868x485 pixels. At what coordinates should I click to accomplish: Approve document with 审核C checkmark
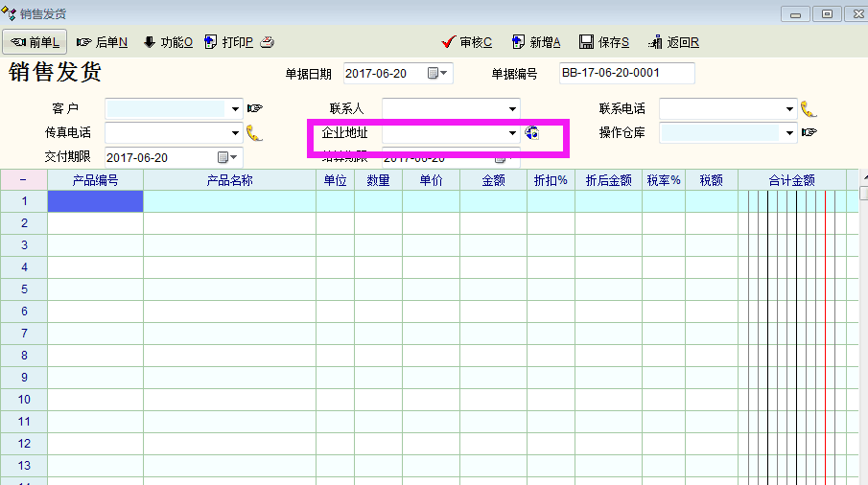(467, 42)
